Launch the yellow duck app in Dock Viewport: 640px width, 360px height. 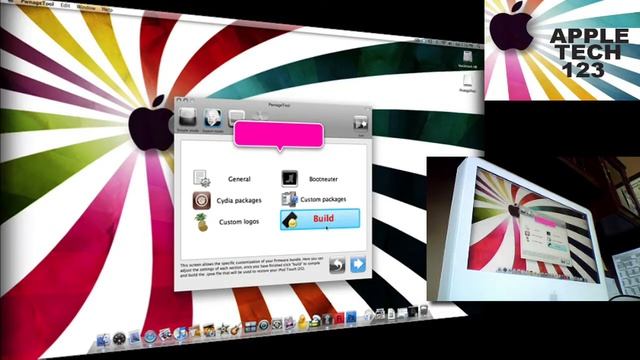(x=302, y=322)
